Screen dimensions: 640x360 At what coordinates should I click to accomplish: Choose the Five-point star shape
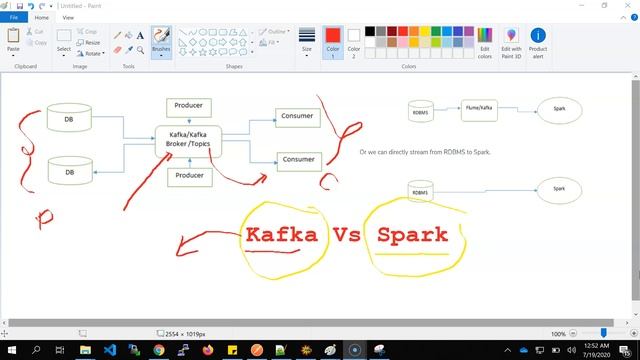203,52
